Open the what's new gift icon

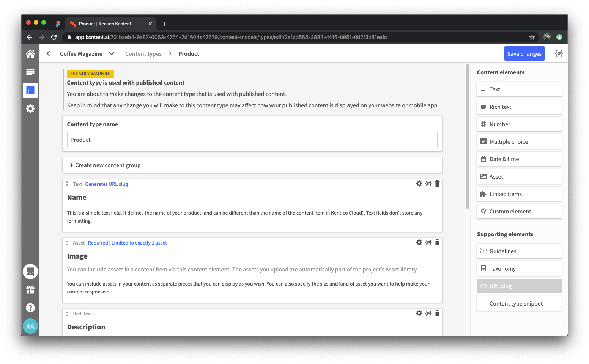click(x=30, y=289)
